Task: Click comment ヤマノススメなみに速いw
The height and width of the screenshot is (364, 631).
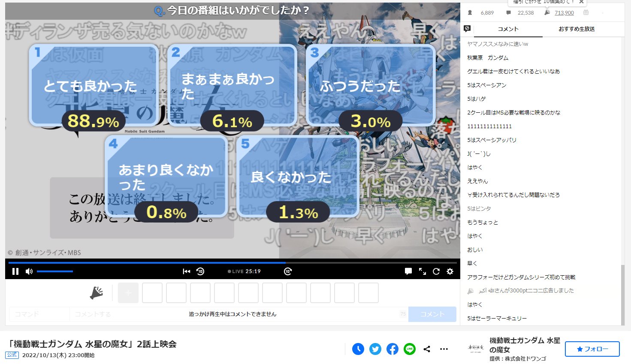Action: [498, 44]
